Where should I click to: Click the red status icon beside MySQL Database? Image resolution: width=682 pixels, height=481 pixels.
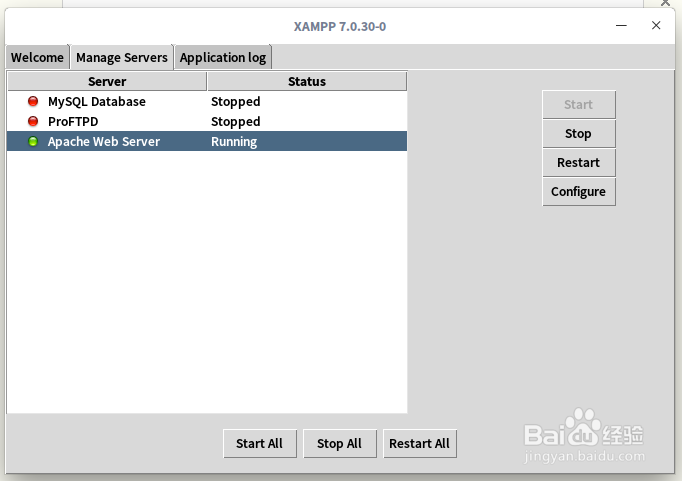point(33,101)
